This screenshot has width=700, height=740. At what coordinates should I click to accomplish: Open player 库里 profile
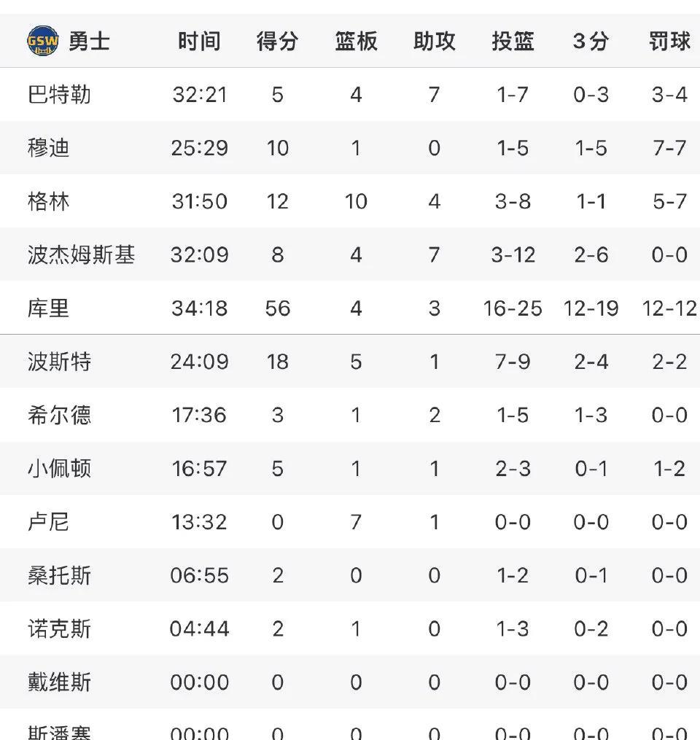[48, 308]
